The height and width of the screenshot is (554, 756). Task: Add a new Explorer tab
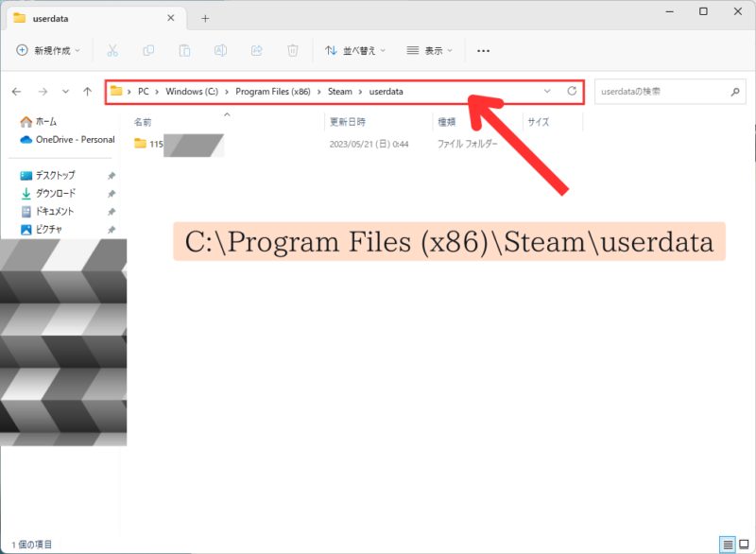(x=205, y=18)
